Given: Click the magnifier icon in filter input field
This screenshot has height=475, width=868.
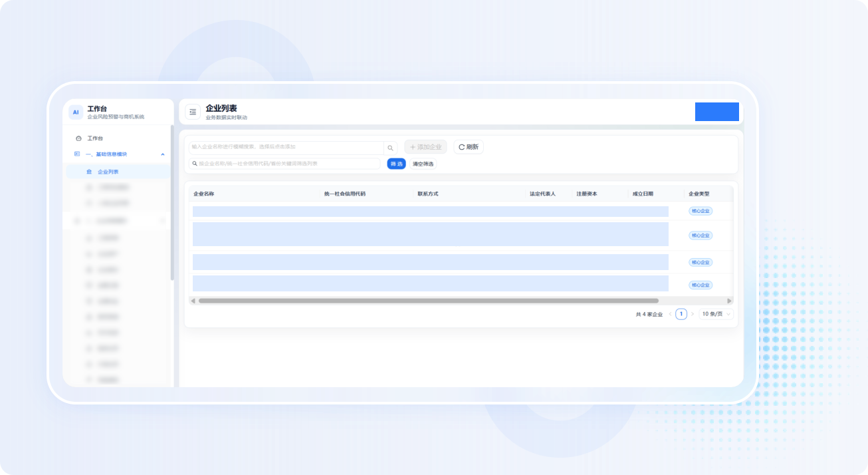Looking at the screenshot, I should point(194,163).
